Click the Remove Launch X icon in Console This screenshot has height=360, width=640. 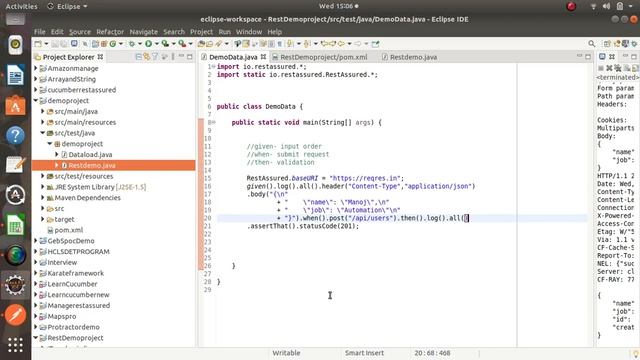(x=609, y=68)
